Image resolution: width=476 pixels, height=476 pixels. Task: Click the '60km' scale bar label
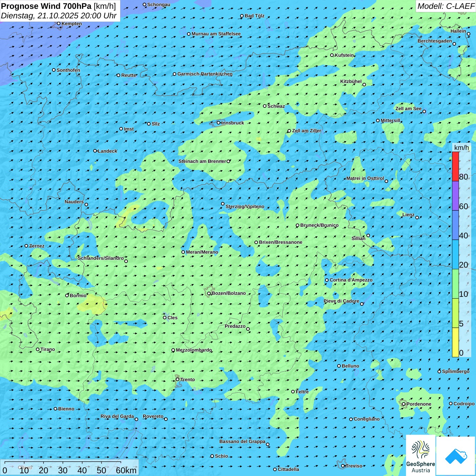tap(126, 470)
